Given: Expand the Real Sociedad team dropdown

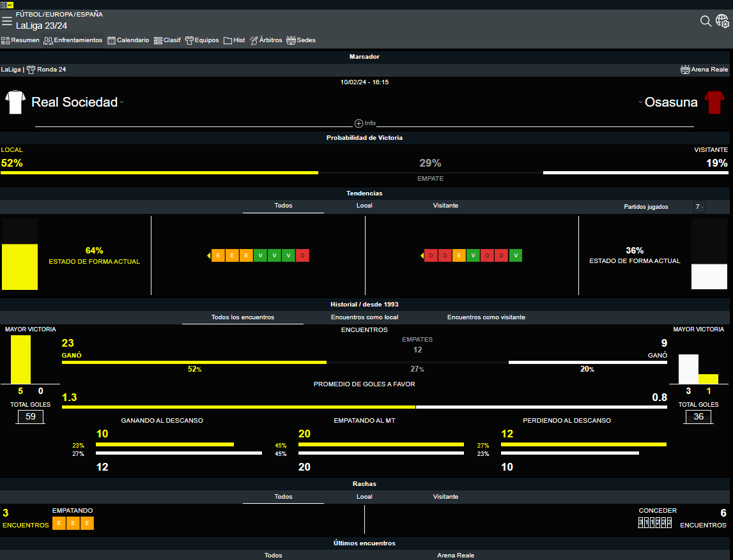Looking at the screenshot, I should (121, 102).
